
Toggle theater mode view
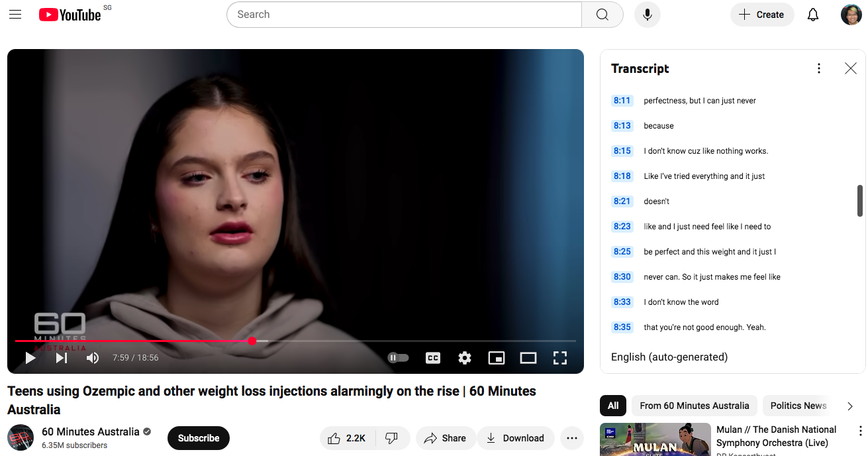tap(528, 358)
